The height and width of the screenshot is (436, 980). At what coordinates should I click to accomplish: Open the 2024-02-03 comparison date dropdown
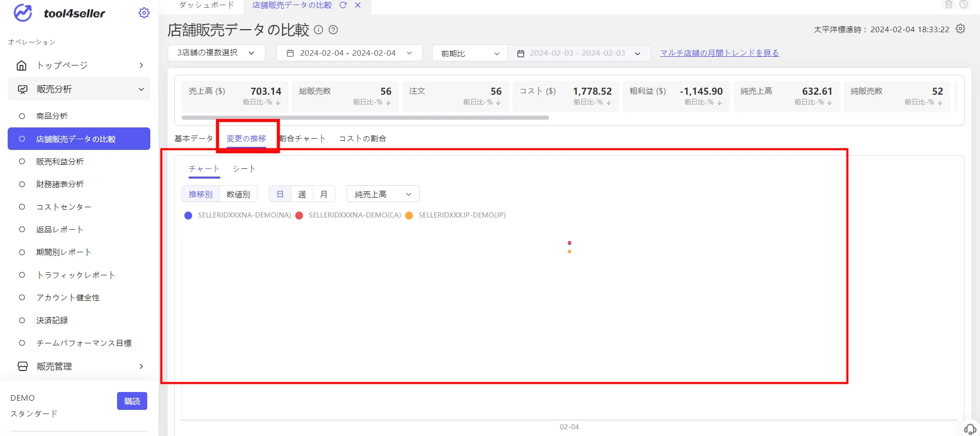(x=579, y=53)
